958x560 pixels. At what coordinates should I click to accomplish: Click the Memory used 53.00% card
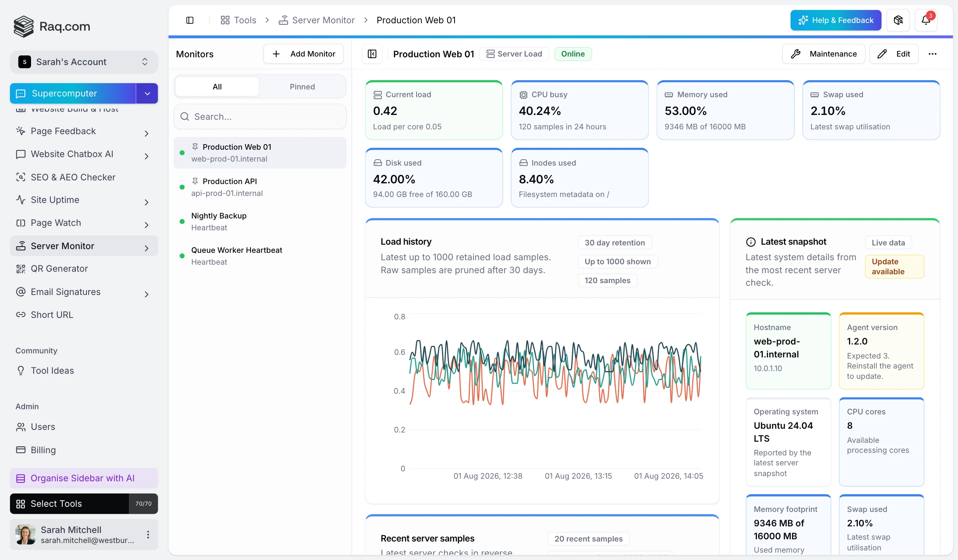[x=726, y=110]
